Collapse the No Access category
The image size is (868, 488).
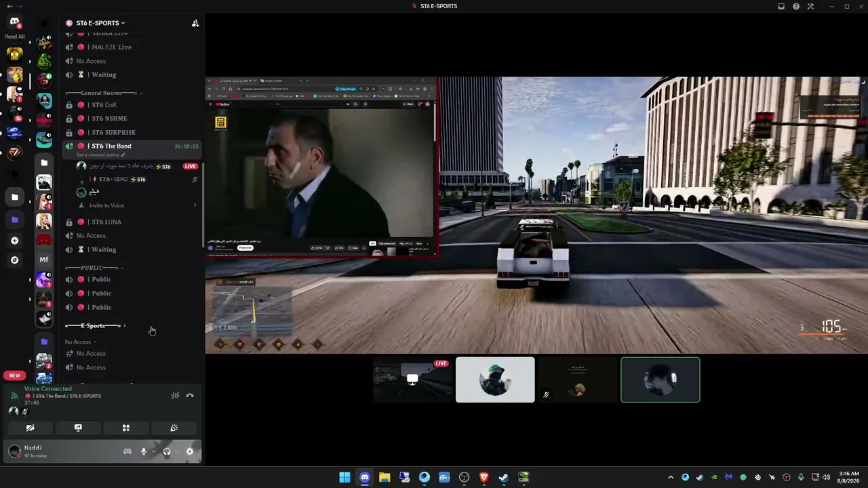click(x=80, y=342)
